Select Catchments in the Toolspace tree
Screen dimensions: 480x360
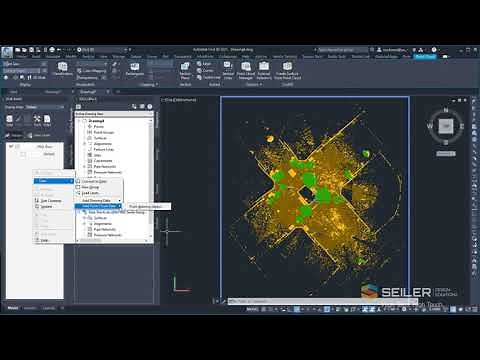pyautogui.click(x=103, y=161)
